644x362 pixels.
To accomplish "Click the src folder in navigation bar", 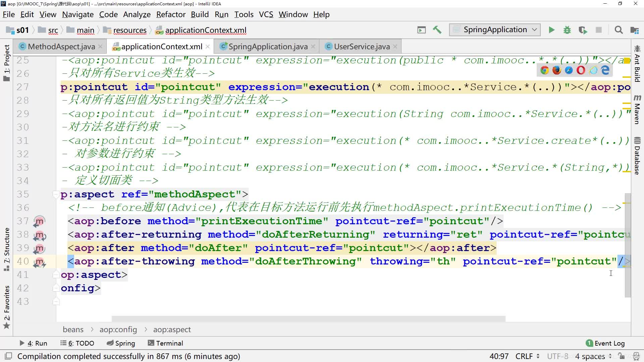I will click(x=48, y=30).
